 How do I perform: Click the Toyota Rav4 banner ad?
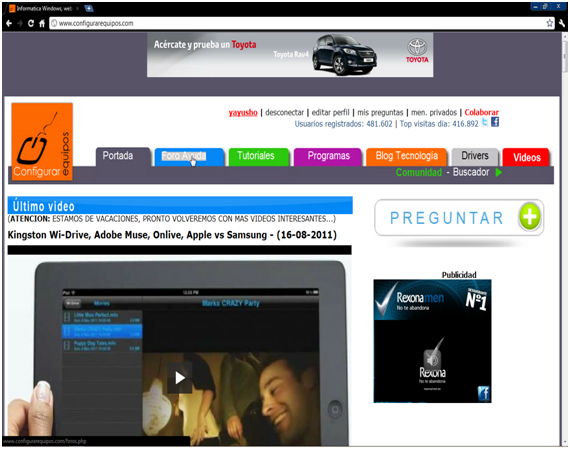(290, 55)
